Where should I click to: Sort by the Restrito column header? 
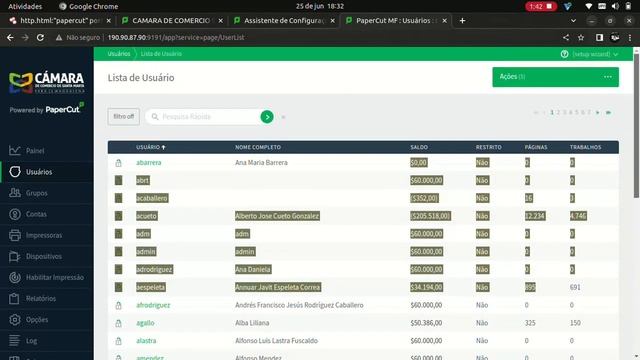tap(489, 147)
